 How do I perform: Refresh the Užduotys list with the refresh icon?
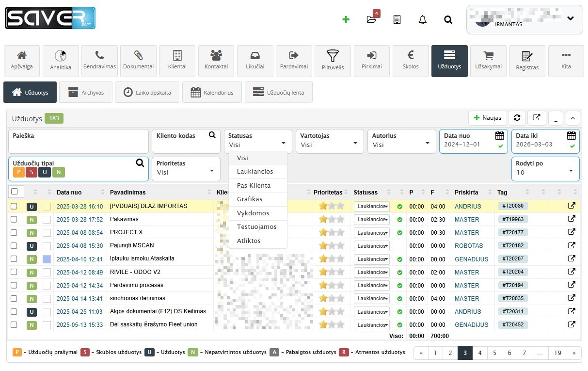coord(517,117)
